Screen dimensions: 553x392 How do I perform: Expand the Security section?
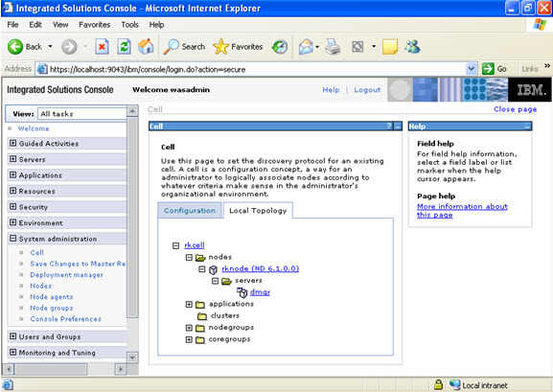[13, 206]
